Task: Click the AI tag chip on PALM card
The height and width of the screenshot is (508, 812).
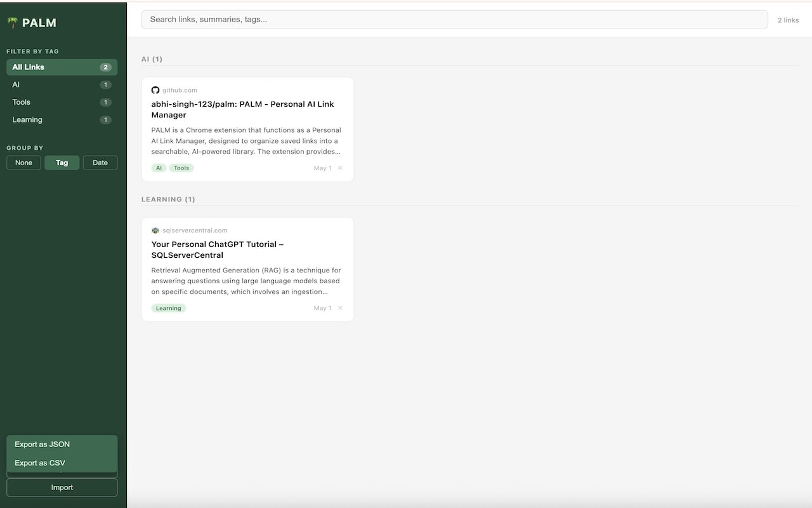Action: pyautogui.click(x=159, y=168)
